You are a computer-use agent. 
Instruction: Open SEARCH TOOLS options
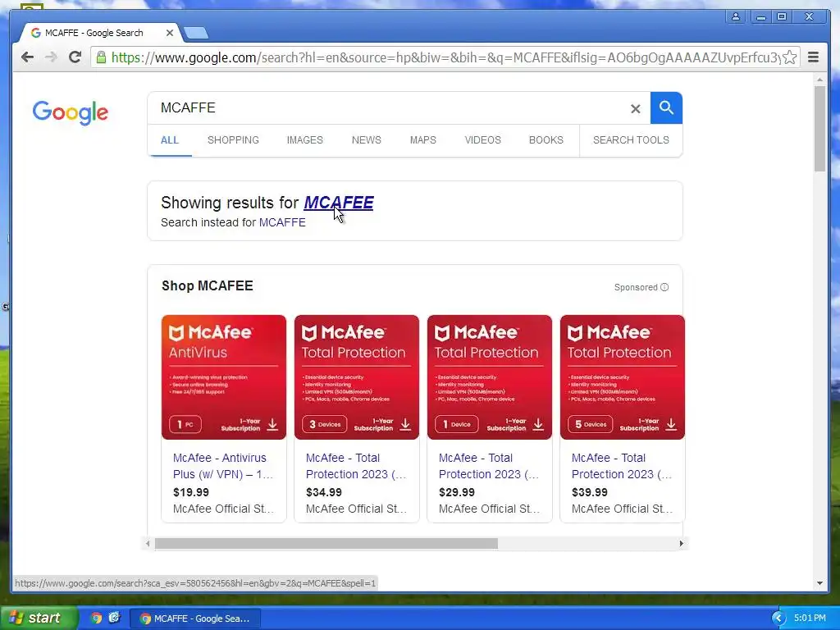click(631, 140)
